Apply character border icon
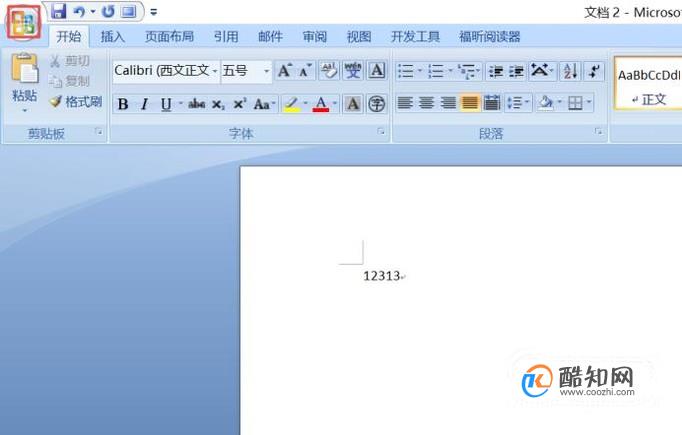This screenshot has width=682, height=435. tap(377, 70)
